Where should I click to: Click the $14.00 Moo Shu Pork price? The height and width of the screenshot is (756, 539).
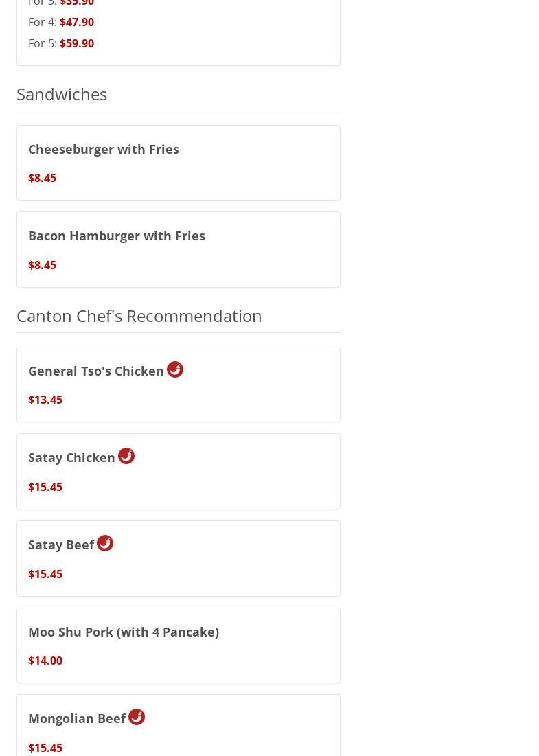coord(45,661)
